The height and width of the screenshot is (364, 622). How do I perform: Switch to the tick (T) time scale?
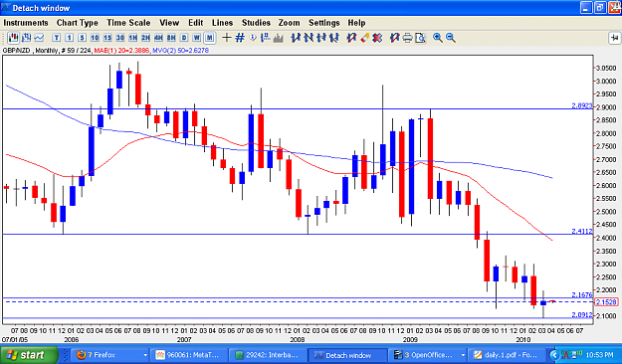point(57,38)
